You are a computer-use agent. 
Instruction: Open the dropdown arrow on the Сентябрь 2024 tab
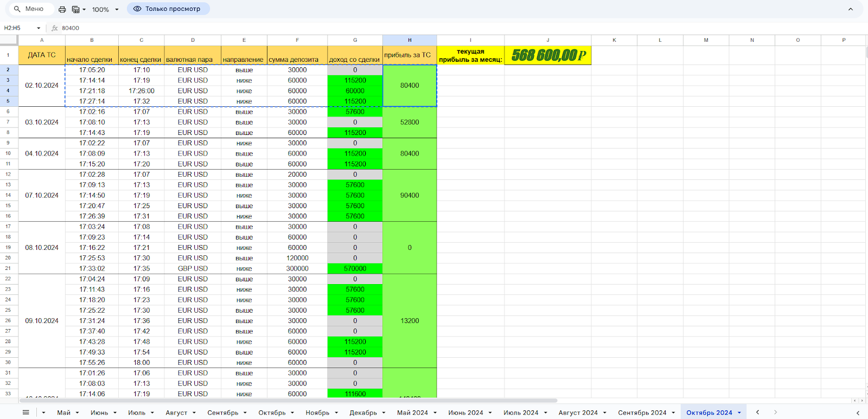pos(673,413)
